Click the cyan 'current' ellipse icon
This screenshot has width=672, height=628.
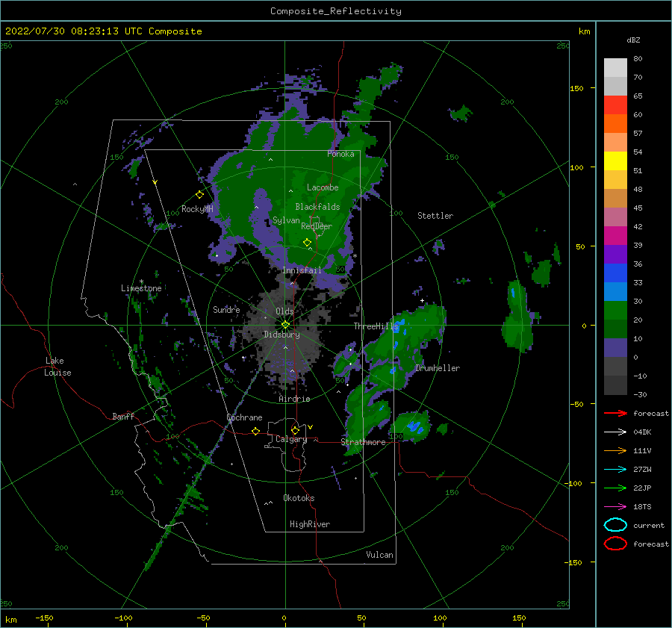pyautogui.click(x=615, y=525)
